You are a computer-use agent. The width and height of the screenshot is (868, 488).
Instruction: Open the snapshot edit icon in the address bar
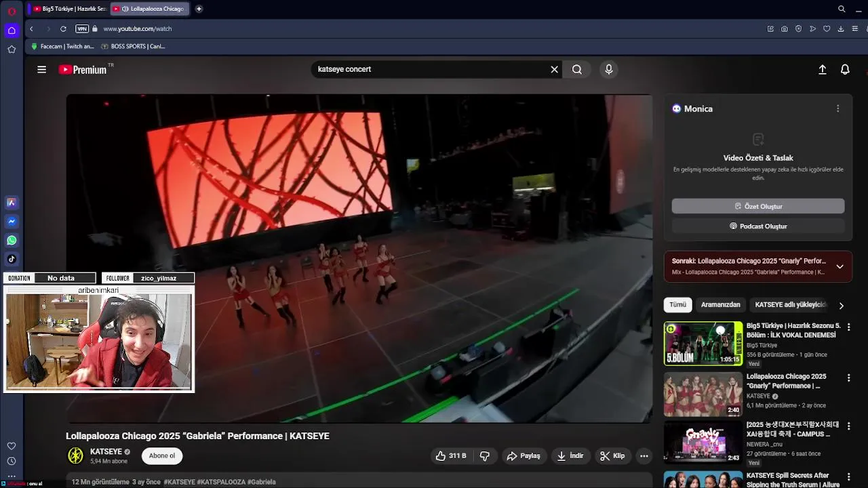[770, 28]
